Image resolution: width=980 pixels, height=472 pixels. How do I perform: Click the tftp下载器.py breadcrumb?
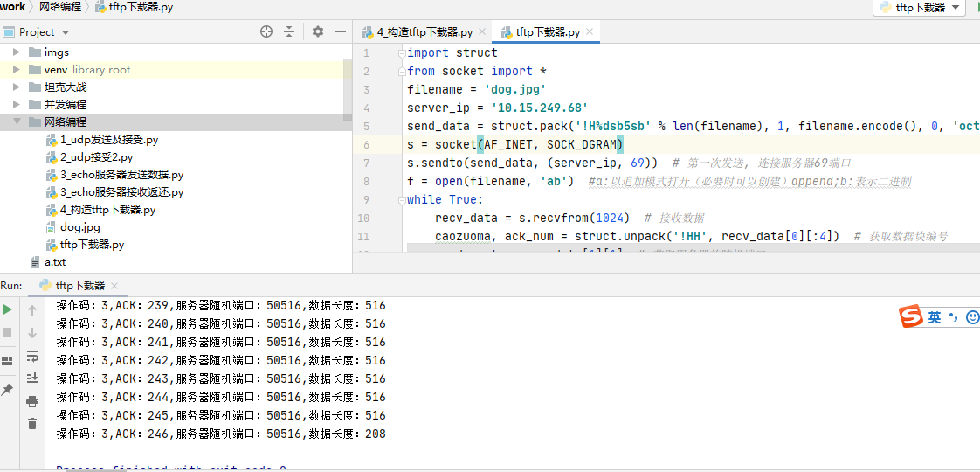[135, 8]
